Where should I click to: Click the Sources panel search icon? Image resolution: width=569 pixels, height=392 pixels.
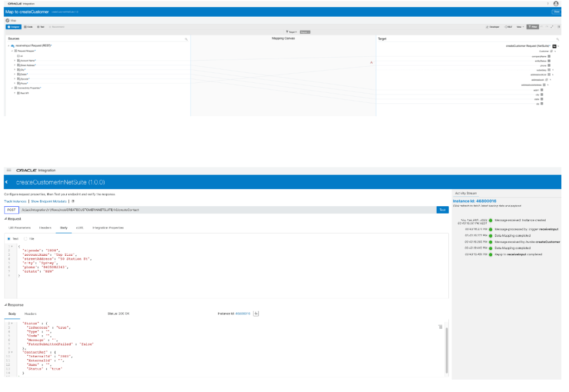tap(186, 39)
